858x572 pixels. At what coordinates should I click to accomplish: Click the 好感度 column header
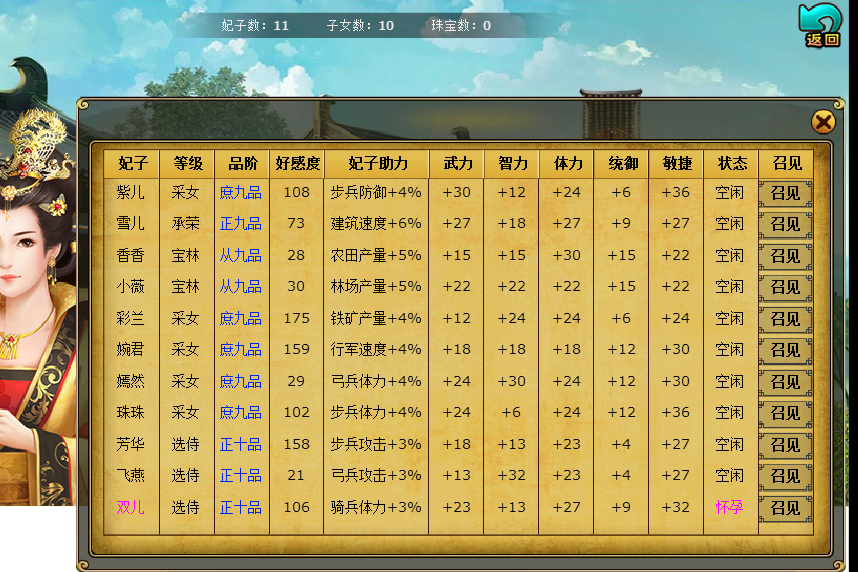coord(297,163)
